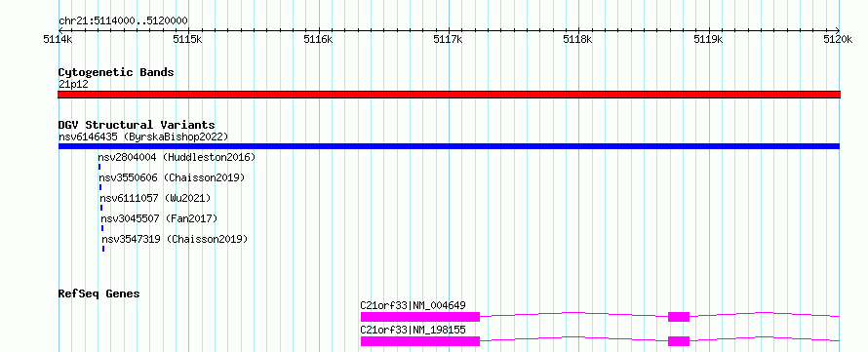The image size is (868, 352).
Task: Click the chr21:5114000..5120000 region label
Action: [x=123, y=21]
